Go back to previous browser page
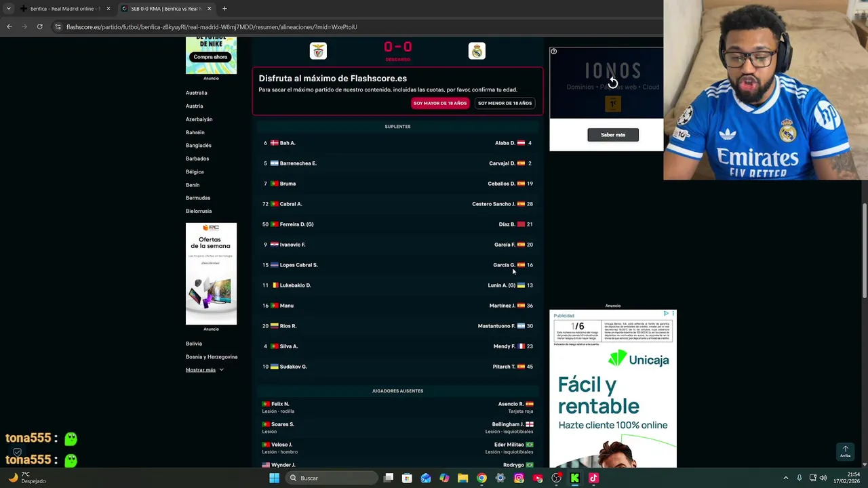The width and height of the screenshot is (868, 488). pos(9,26)
